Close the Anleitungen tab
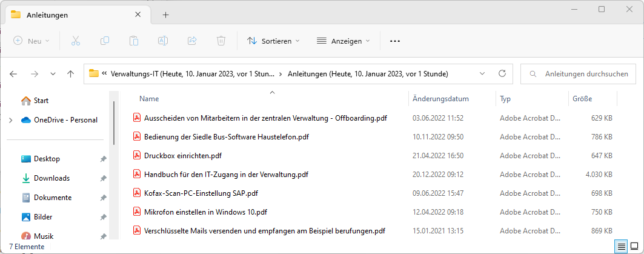Viewport: 644px width, 254px height. click(138, 15)
